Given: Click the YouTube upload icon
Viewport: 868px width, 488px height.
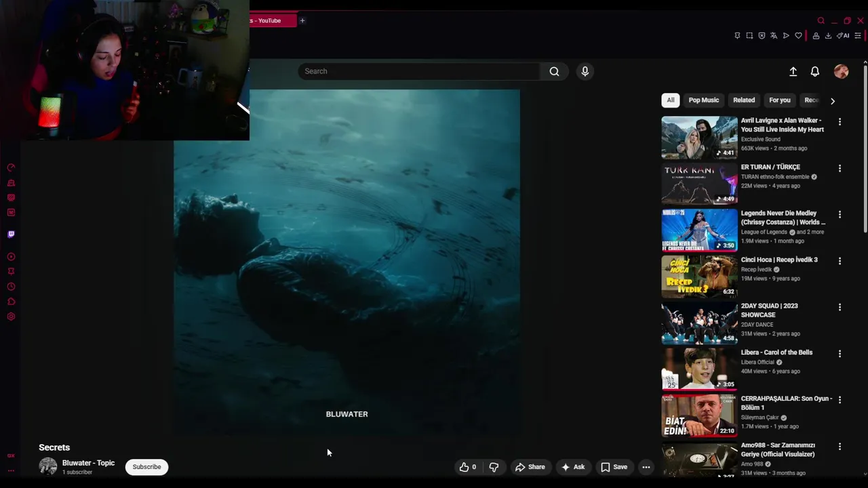Looking at the screenshot, I should (793, 71).
